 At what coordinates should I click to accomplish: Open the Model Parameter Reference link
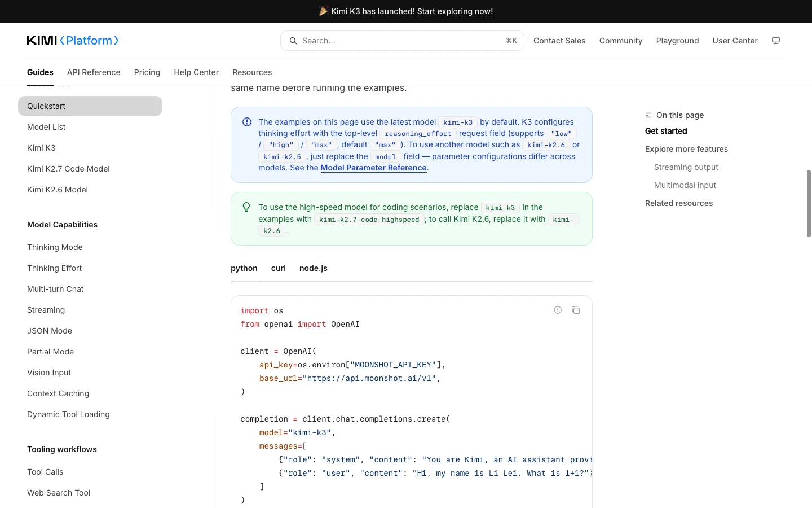click(x=374, y=168)
